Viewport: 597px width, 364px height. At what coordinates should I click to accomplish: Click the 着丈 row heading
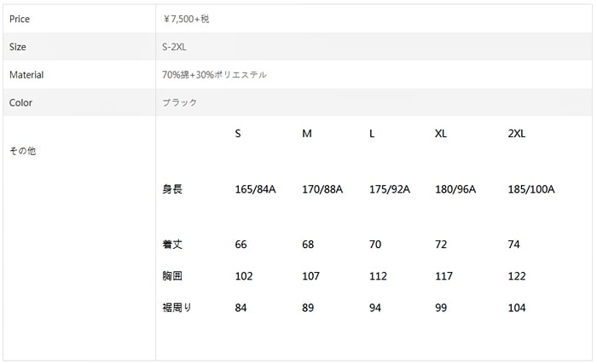(172, 245)
